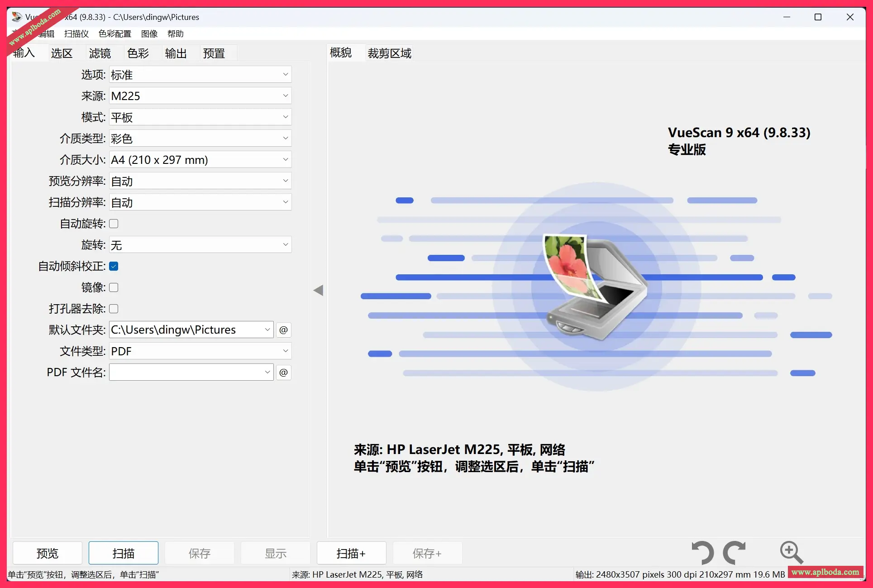Enable the 镜像 checkbox
This screenshot has width=873, height=588.
(114, 287)
